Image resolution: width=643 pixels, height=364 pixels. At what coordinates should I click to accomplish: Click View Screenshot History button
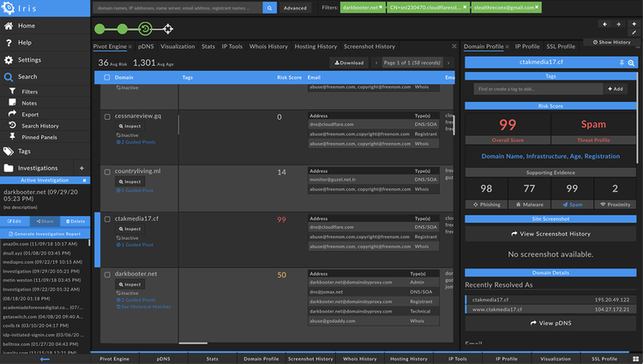click(x=551, y=233)
